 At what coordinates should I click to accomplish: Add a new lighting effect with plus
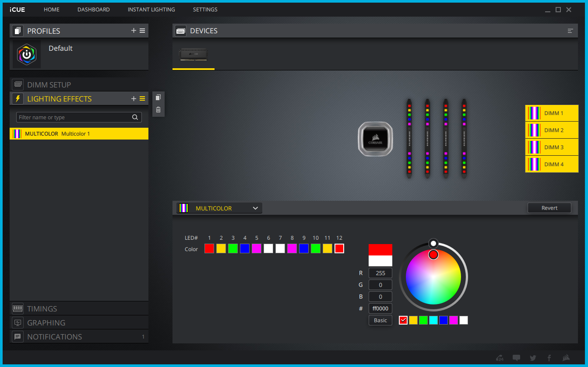point(134,99)
